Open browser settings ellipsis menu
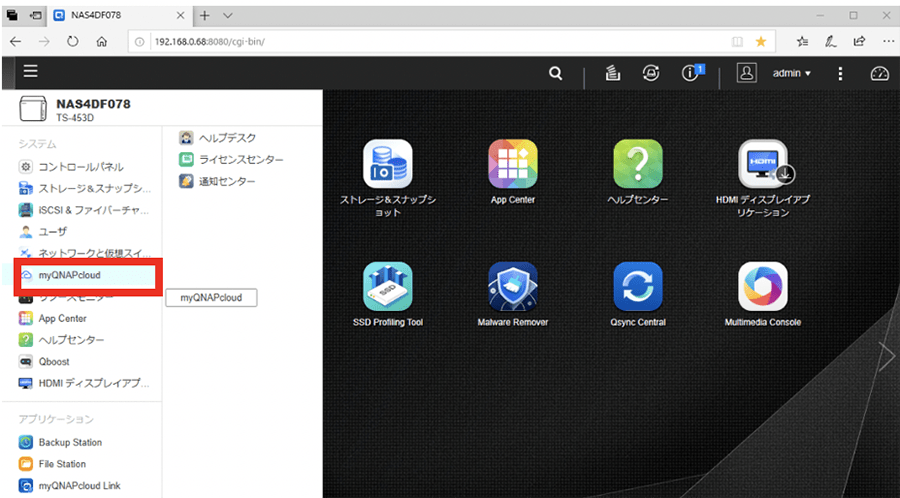Viewport: 900px width, 498px height. 887,41
